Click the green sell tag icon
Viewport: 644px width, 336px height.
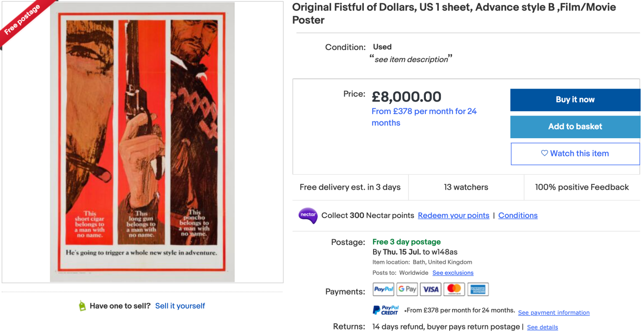tap(82, 306)
